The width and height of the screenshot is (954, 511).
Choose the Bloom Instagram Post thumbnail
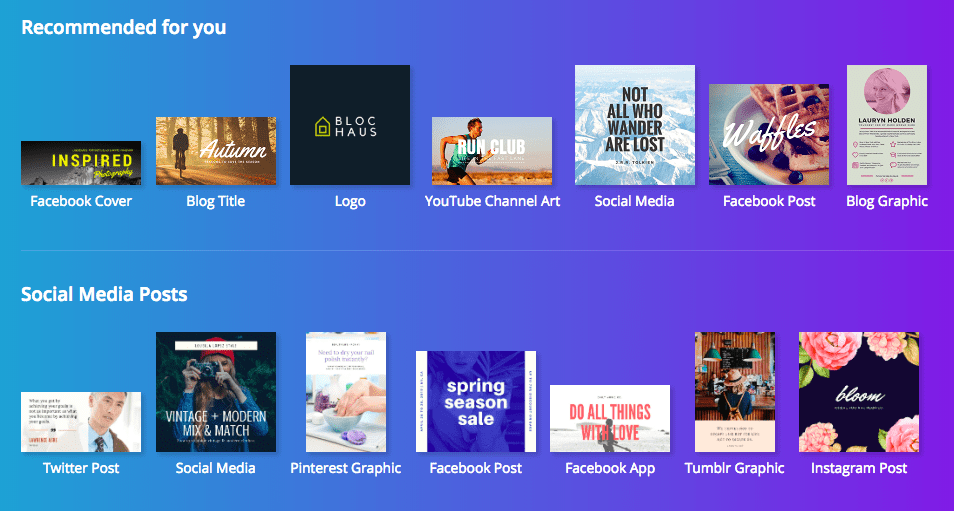click(859, 392)
